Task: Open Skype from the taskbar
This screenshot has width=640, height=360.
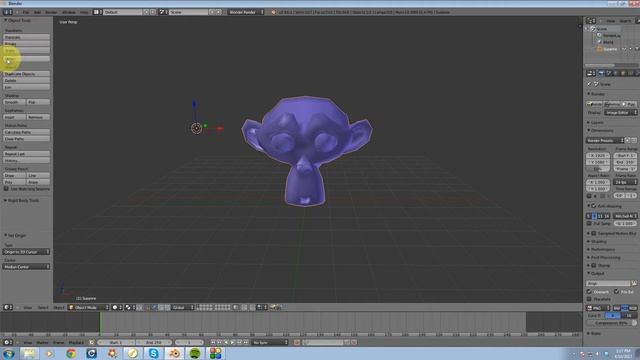Action: pos(154,353)
